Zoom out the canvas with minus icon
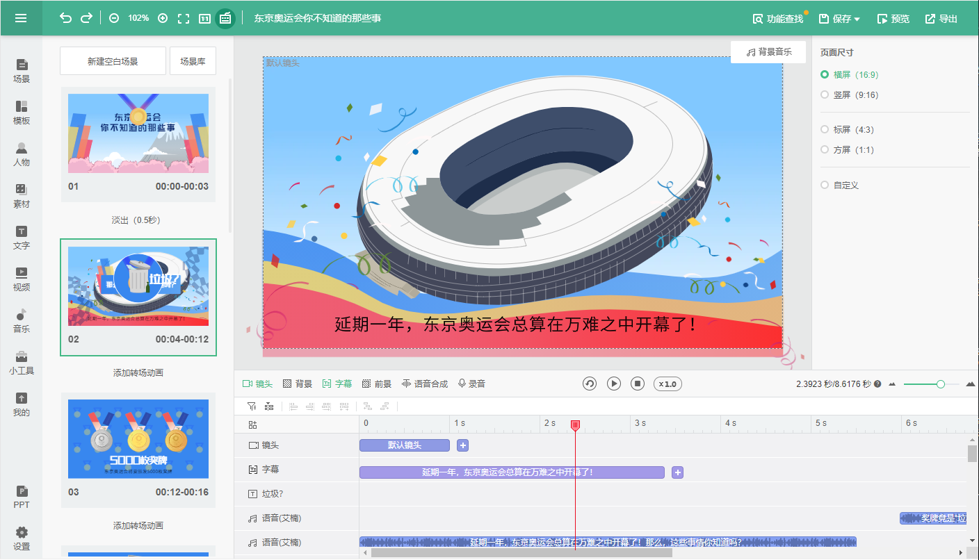The height and width of the screenshot is (560, 979). [x=114, y=18]
